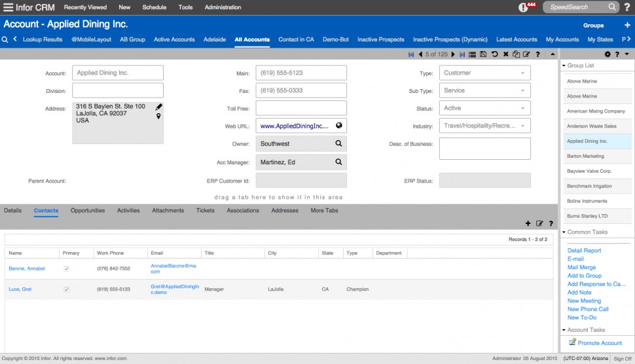Open More Tabs
This screenshot has width=635, height=364.
(325, 211)
